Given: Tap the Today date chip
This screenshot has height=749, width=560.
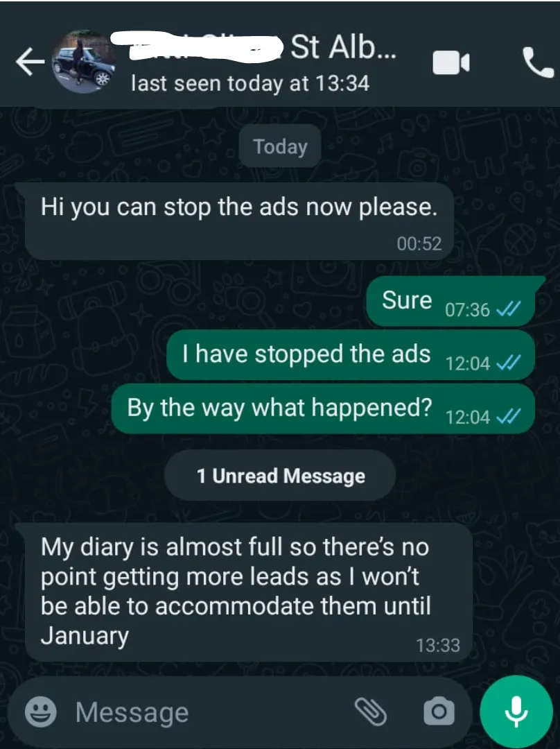Looking at the screenshot, I should [x=280, y=146].
